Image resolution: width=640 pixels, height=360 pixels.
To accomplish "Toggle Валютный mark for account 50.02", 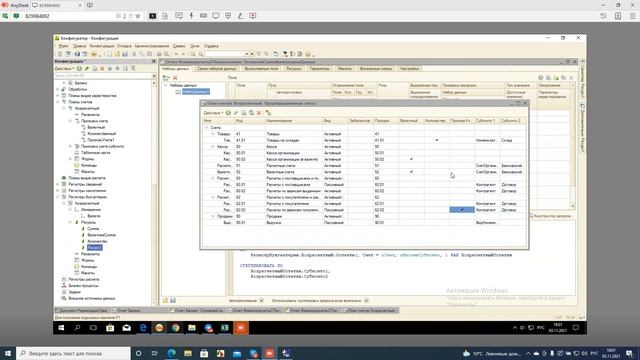I will point(411,159).
